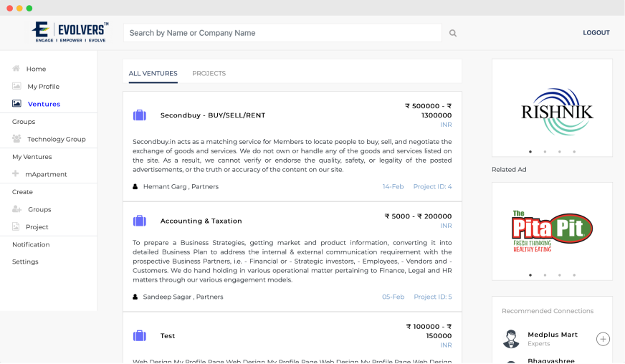Click Project ID: 4 link

[432, 186]
